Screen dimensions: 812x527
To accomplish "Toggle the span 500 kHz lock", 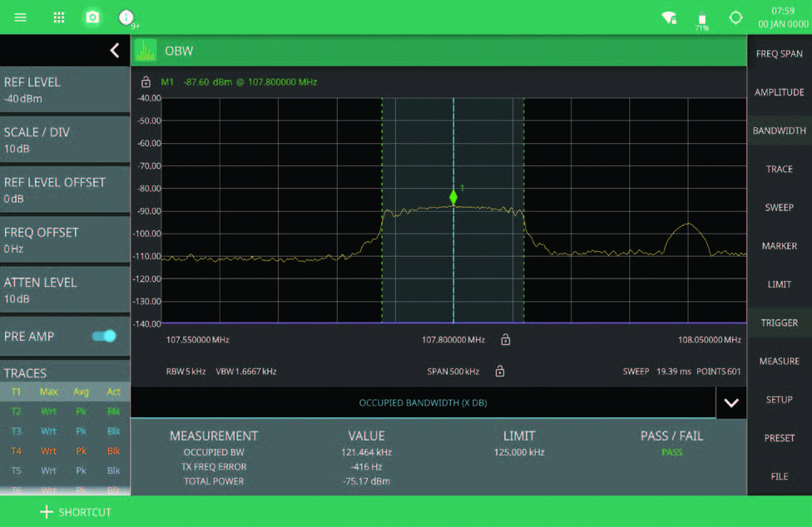I will tap(499, 372).
